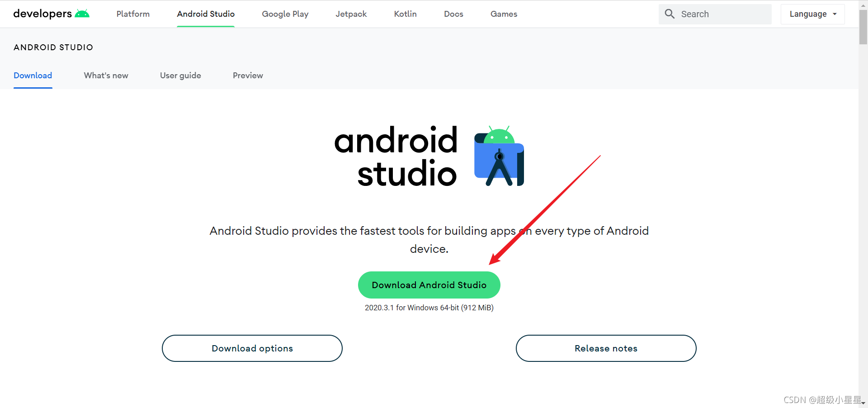Select the Android Studio top nav item

click(206, 14)
